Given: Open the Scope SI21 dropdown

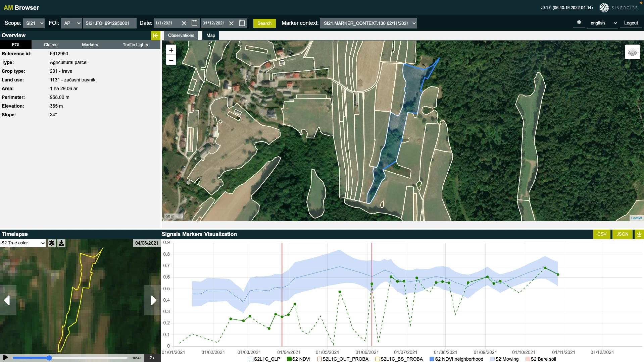Looking at the screenshot, I should [35, 23].
